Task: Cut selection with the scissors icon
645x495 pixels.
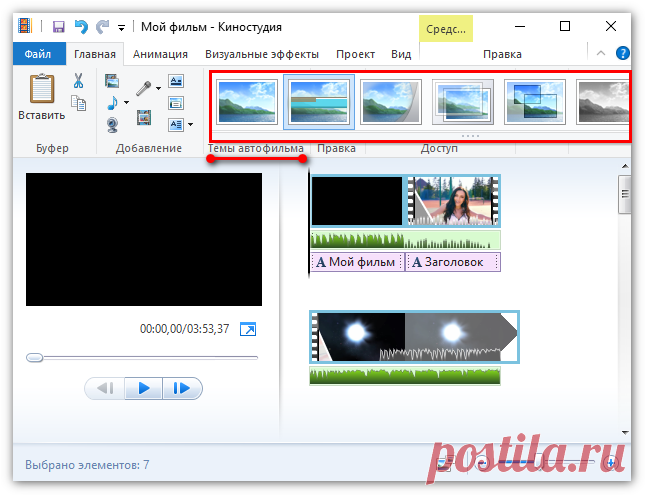Action: click(x=78, y=81)
